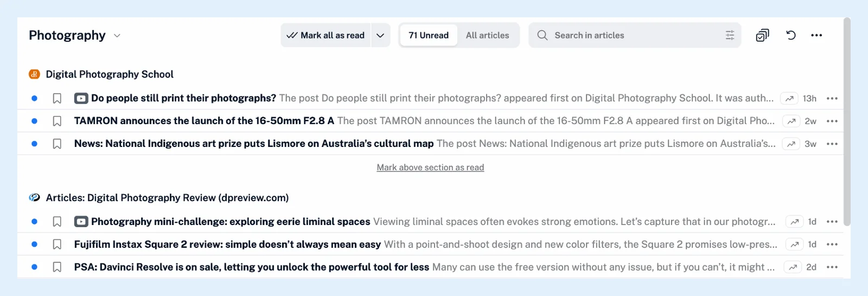
Task: Click the vertical scrollbar thumb
Action: [847, 122]
